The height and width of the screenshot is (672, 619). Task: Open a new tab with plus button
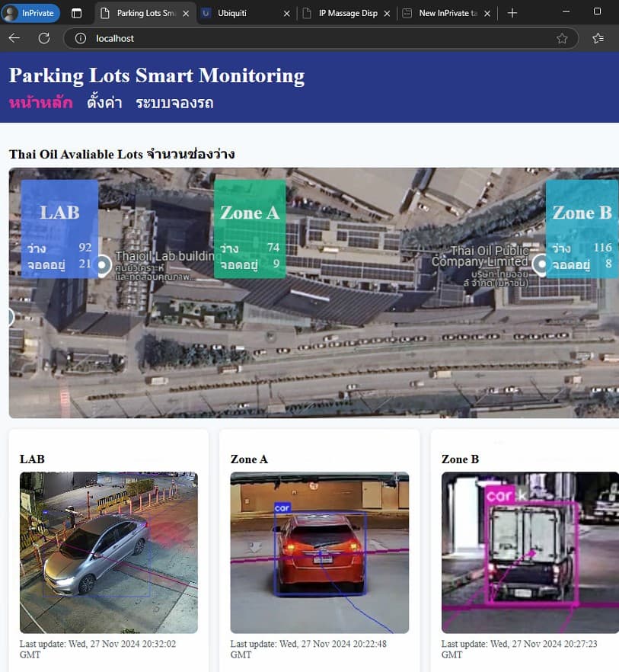tap(512, 13)
